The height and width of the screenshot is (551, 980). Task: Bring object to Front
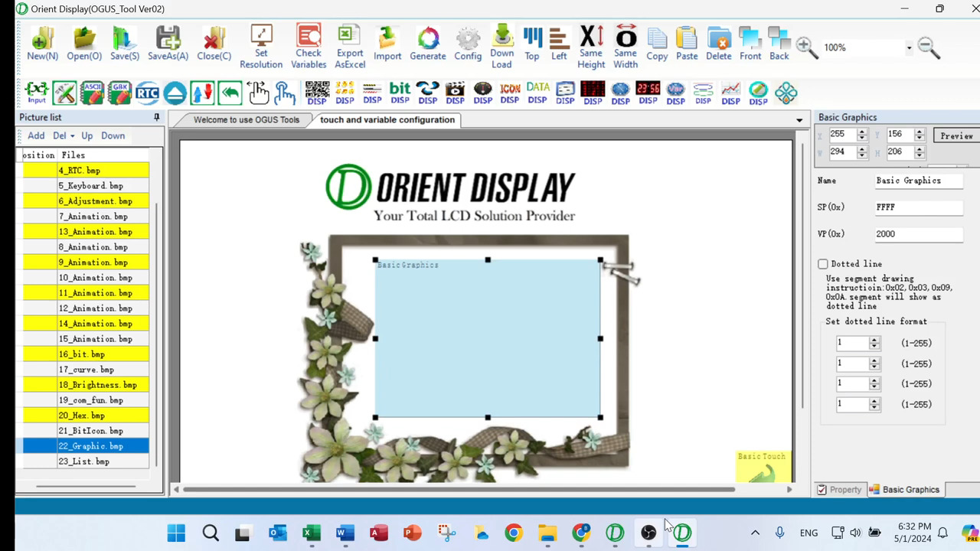[750, 44]
